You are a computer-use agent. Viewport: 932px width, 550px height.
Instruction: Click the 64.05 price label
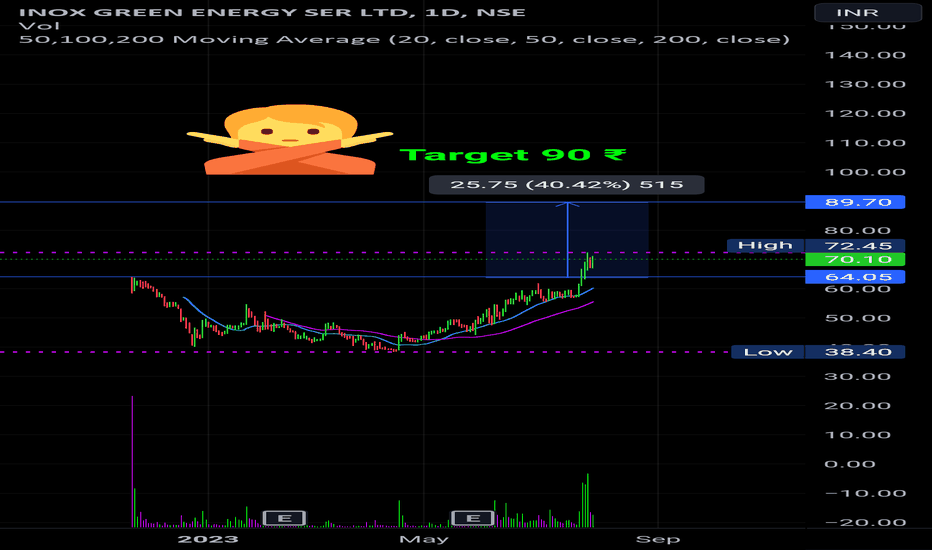(855, 277)
